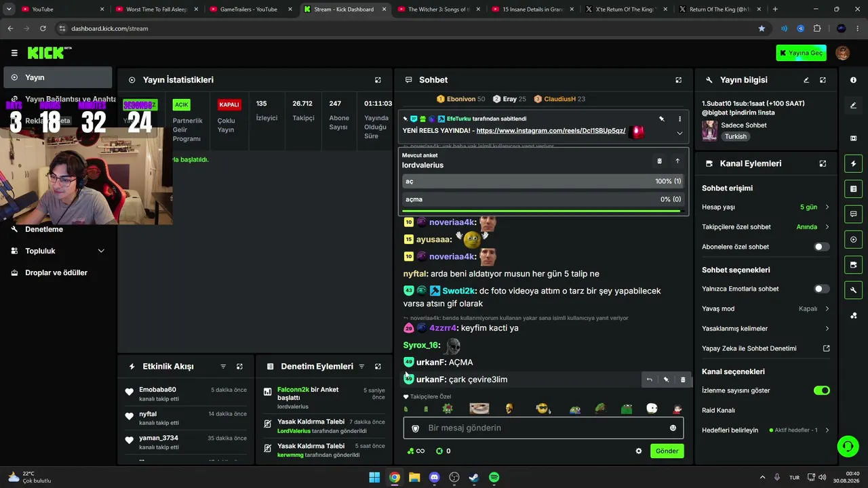Open the pinned message three-dot menu

click(x=679, y=119)
